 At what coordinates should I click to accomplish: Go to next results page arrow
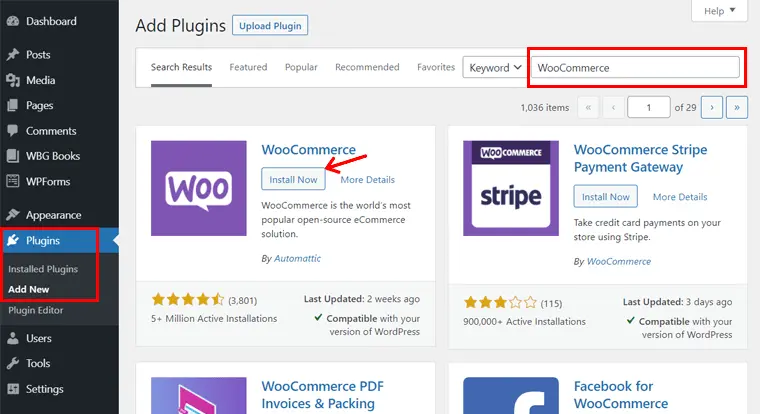pyautogui.click(x=712, y=107)
